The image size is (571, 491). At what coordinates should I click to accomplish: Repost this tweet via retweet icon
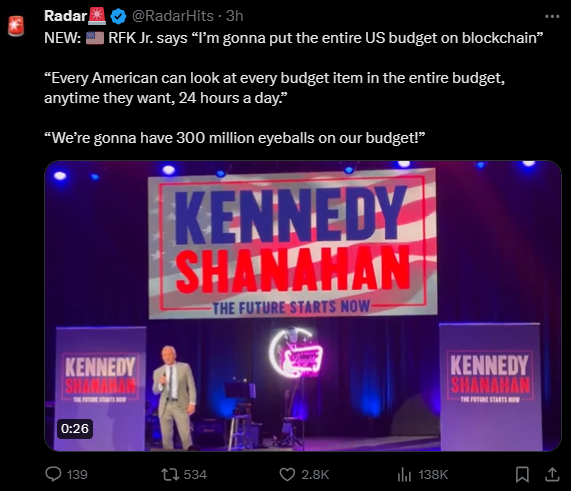pyautogui.click(x=170, y=474)
